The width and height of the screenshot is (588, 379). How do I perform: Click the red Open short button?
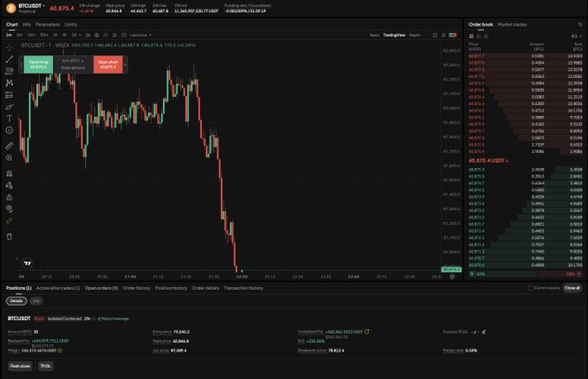click(x=108, y=65)
